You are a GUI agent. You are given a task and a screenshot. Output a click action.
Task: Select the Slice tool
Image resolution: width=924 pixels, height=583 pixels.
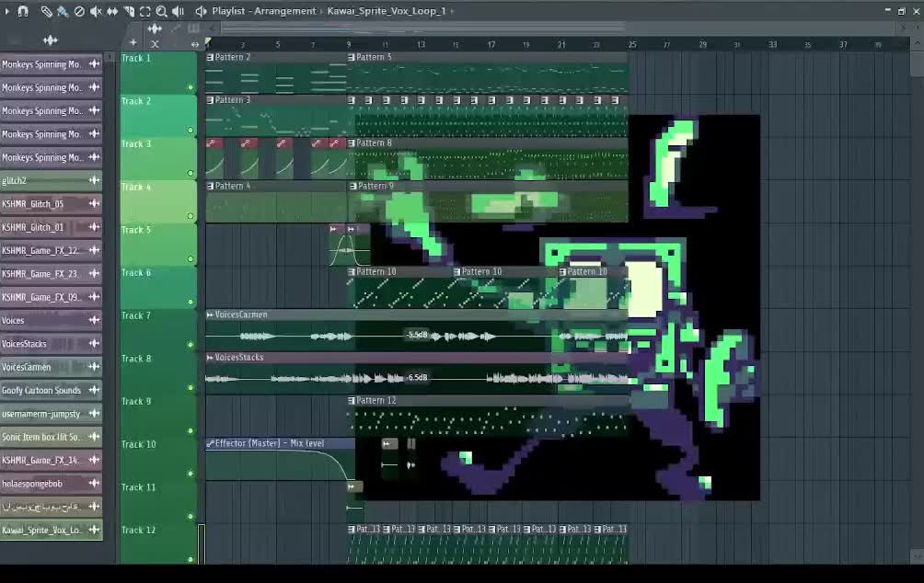129,11
